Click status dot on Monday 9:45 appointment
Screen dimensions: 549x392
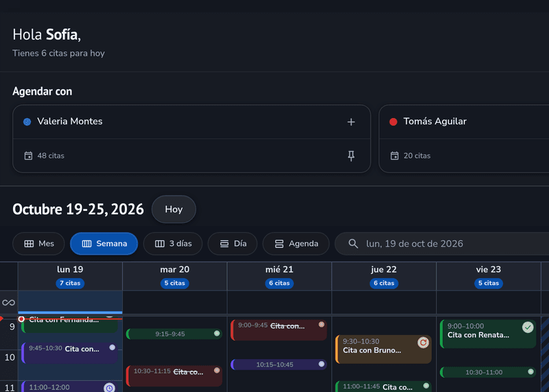pos(112,347)
